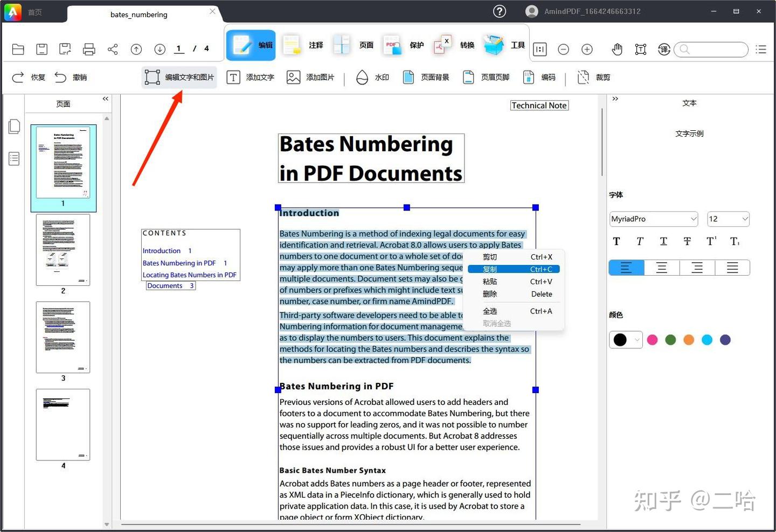Open the page 3 thumbnail
Screen dimensions: 776x532
pos(63,337)
